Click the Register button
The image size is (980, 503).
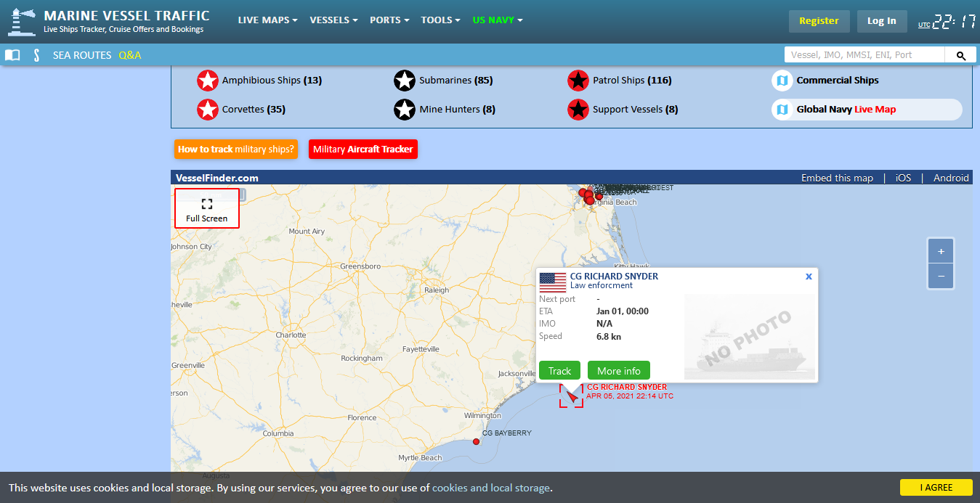tap(819, 21)
